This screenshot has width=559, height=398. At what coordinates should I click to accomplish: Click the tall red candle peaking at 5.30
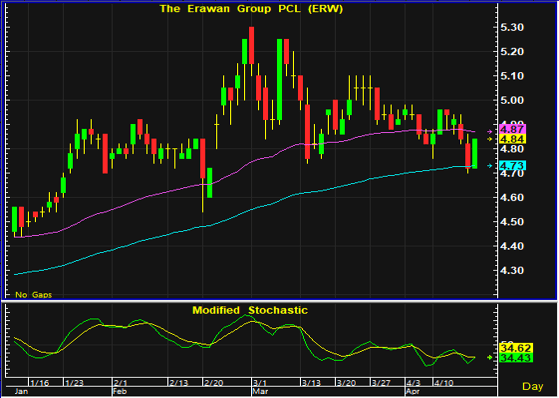point(251,45)
